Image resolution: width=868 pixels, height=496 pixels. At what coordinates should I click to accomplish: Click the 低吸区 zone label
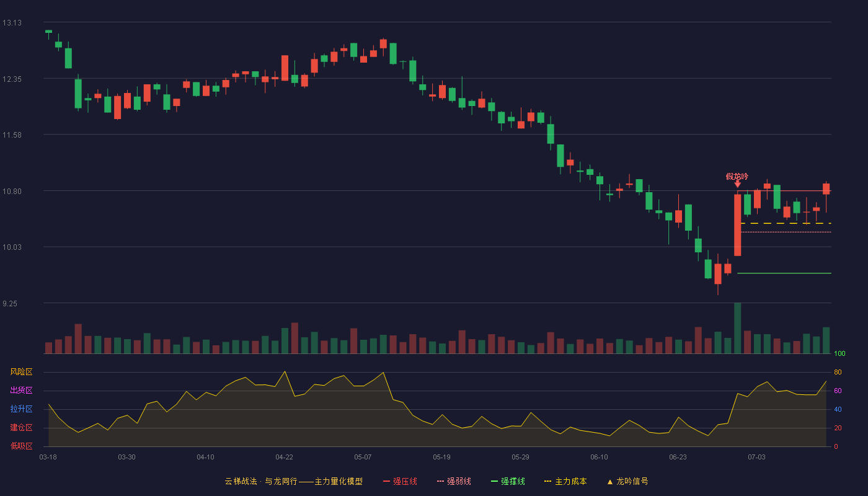(21, 446)
